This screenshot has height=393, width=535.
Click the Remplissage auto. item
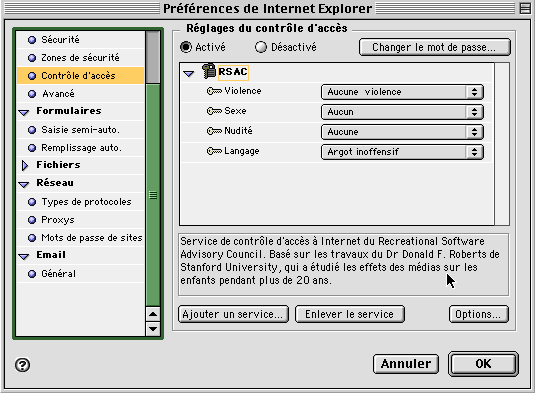[81, 148]
